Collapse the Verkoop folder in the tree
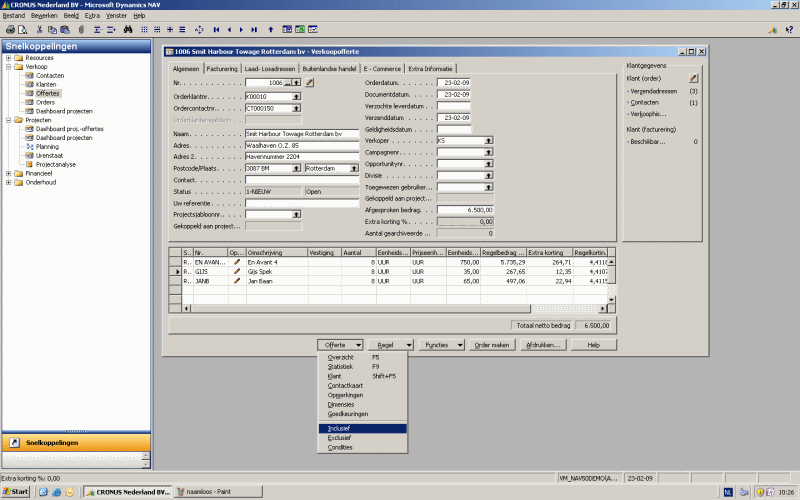The image size is (800, 500). 8,67
